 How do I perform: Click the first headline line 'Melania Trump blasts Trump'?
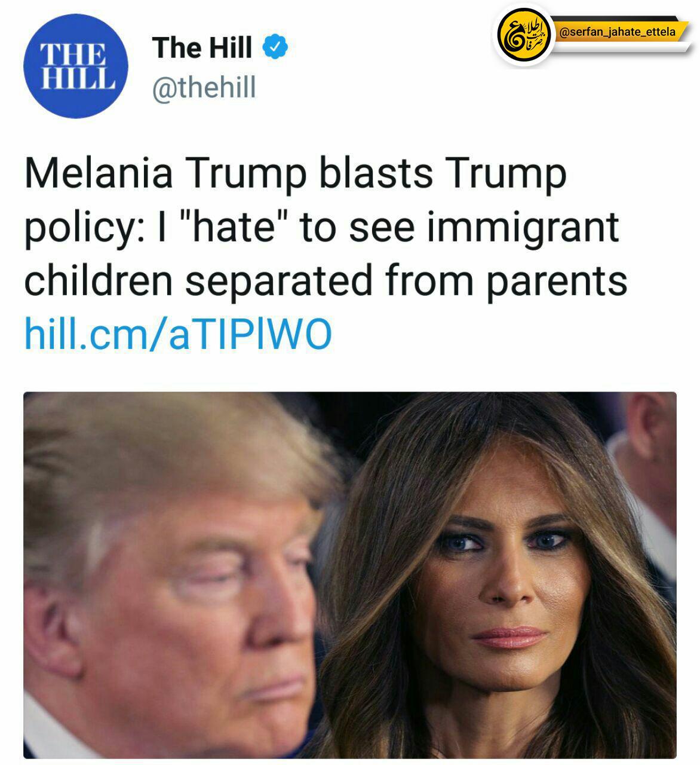295,174
